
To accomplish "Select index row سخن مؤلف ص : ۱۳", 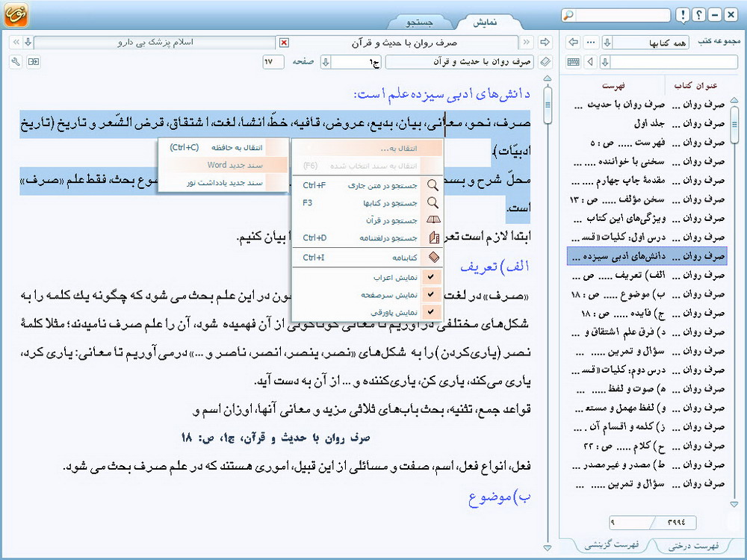I will pos(647,199).
